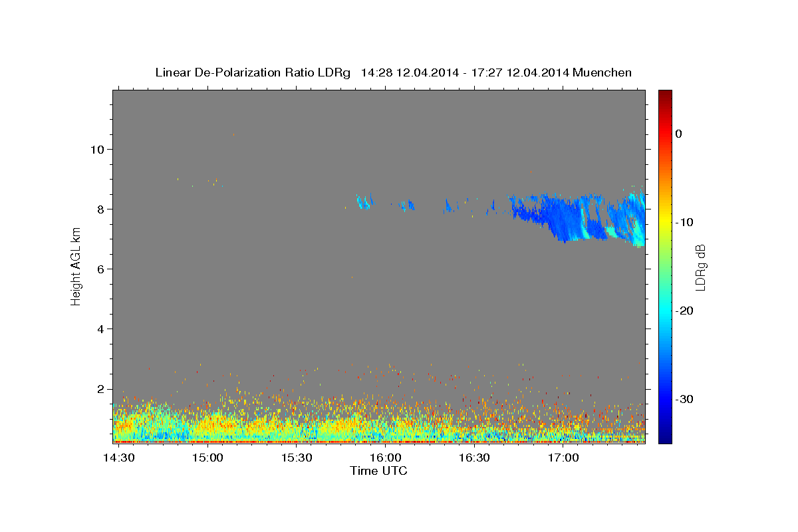Click the 17:00 time tick label
Viewport: 798px width, 532px height.
(x=563, y=458)
